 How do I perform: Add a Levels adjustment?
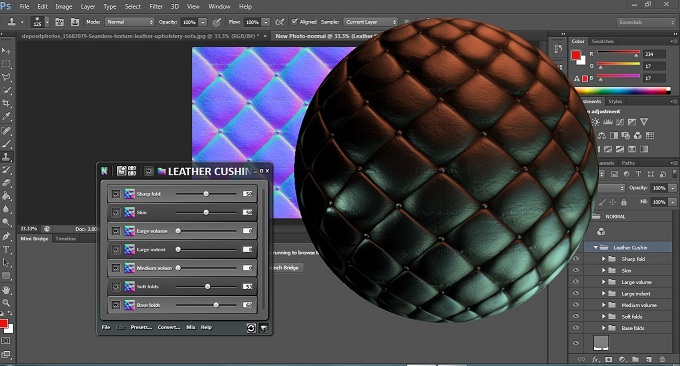(608, 122)
